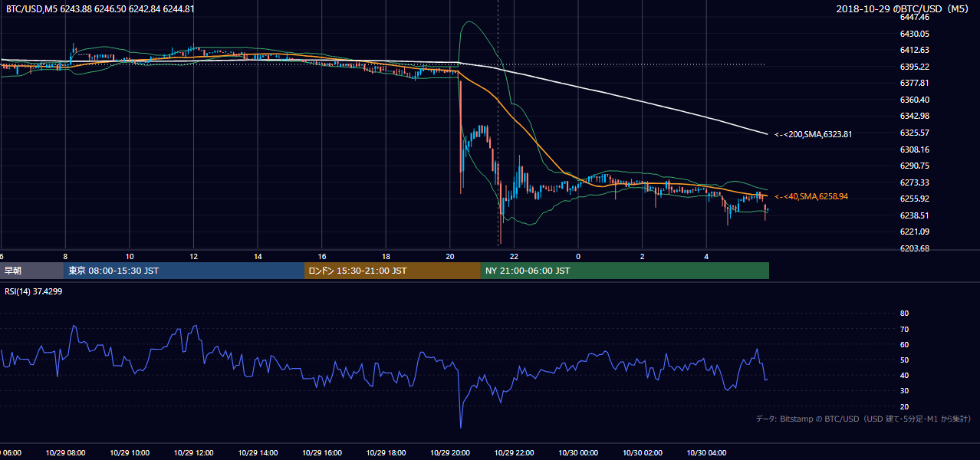
Task: Click the 6395.22 price axis label
Action: pos(915,67)
